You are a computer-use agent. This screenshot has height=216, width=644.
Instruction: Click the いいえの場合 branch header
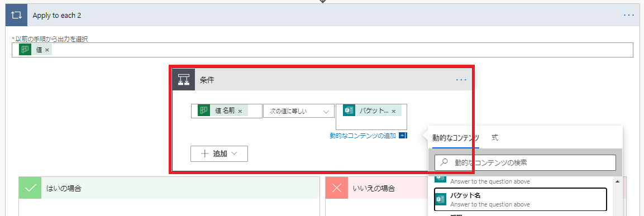(376, 188)
